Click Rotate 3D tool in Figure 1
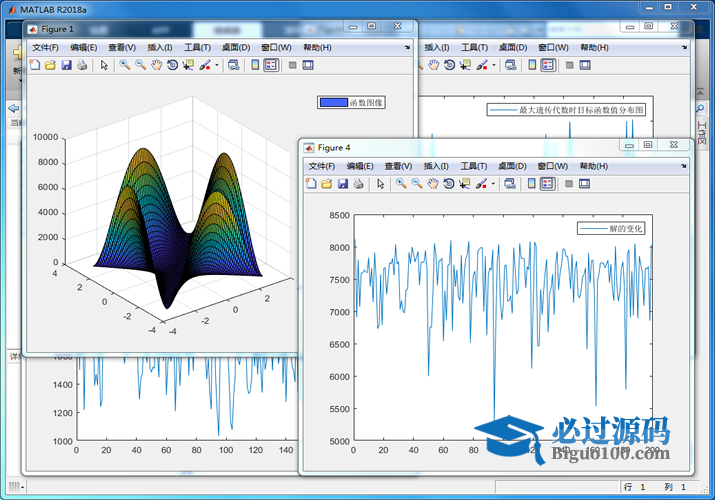The image size is (715, 500). [172, 65]
